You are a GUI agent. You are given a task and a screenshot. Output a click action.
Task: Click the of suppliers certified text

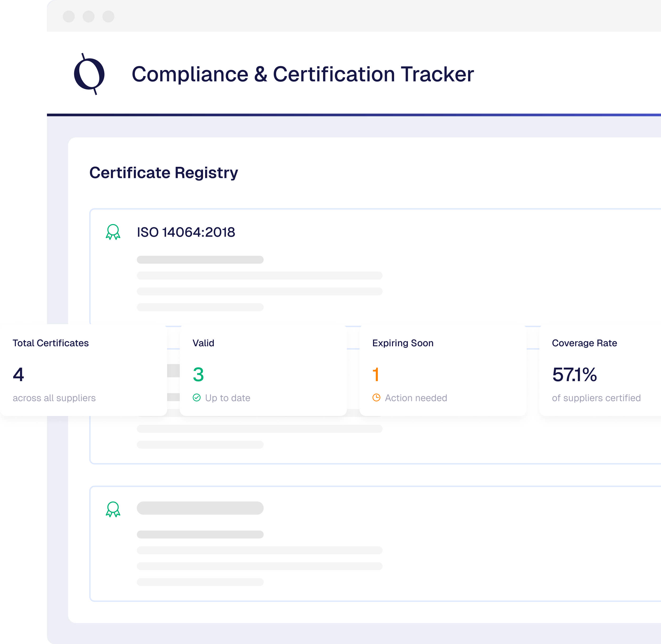[596, 398]
